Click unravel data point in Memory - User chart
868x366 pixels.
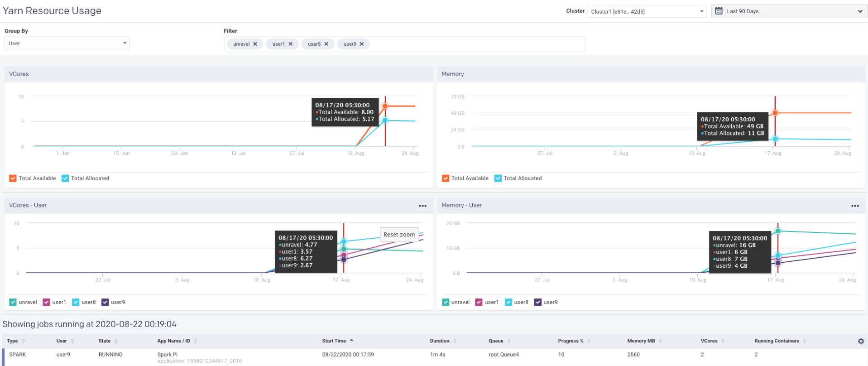(778, 231)
